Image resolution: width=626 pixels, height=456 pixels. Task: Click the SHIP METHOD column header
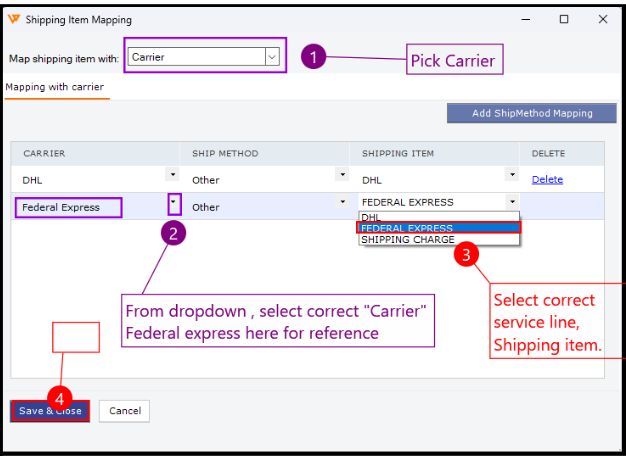225,153
